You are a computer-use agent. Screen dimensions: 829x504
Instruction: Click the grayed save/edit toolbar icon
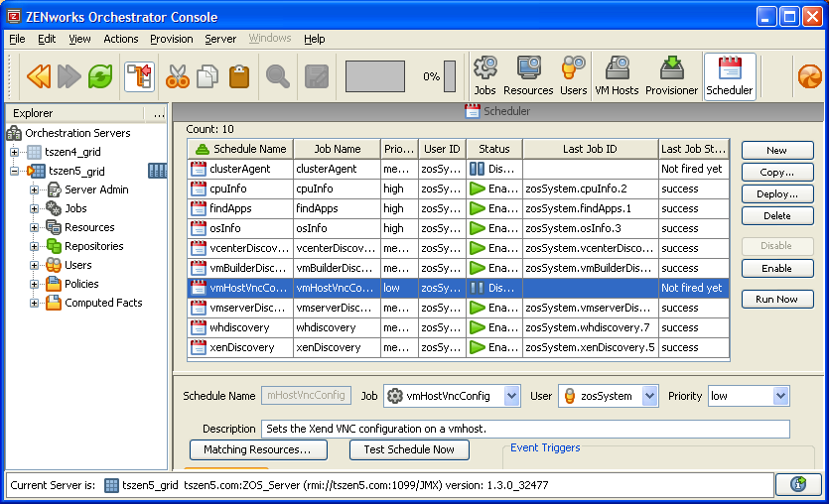[317, 76]
